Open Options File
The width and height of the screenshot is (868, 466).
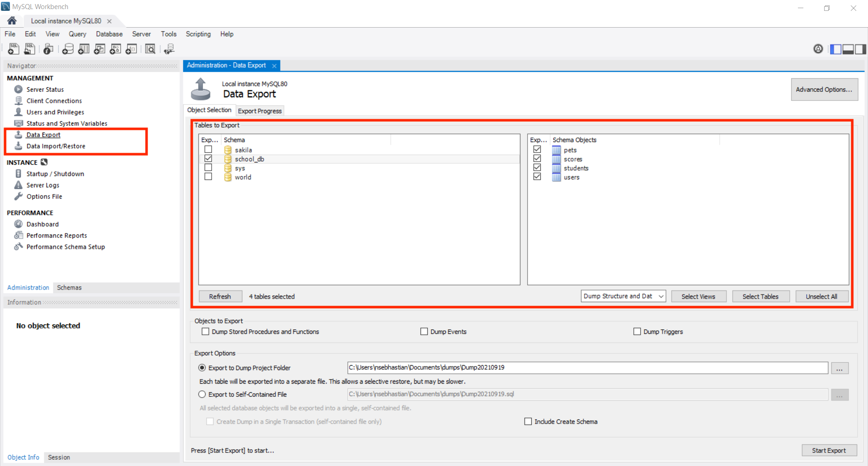[44, 196]
